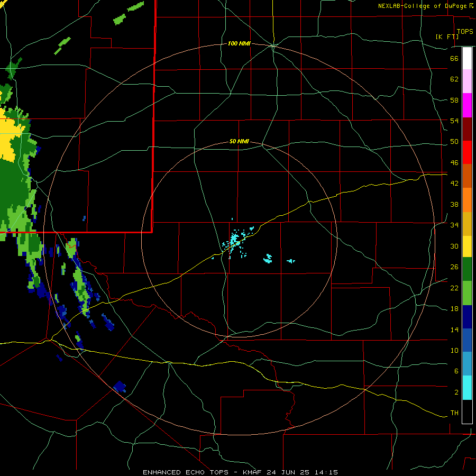This screenshot has width=476, height=476.
Task: Click the sky blue swatch near 6
Action: point(467,364)
